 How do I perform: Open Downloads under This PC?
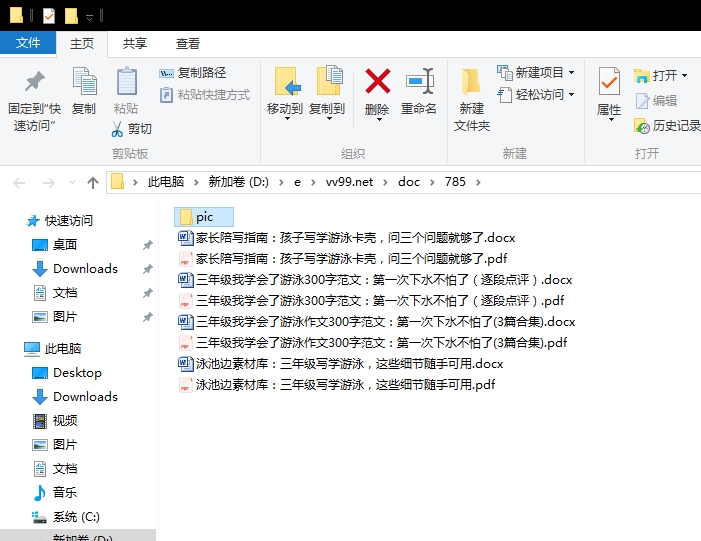click(x=75, y=397)
